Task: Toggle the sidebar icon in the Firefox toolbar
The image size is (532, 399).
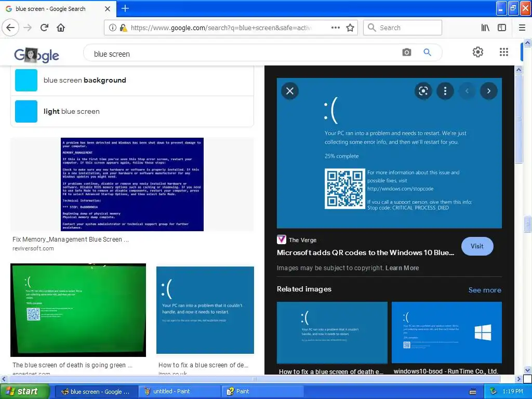Action: tap(502, 28)
